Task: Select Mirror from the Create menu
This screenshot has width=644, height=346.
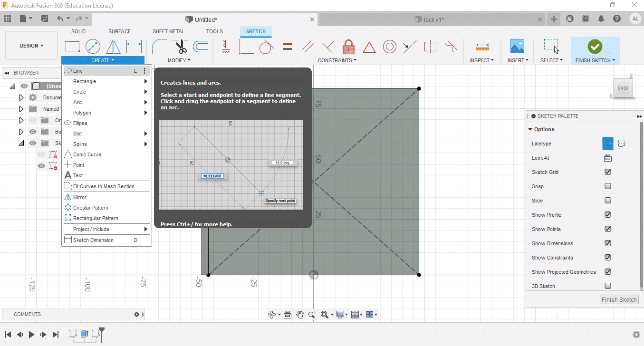Action: click(80, 197)
